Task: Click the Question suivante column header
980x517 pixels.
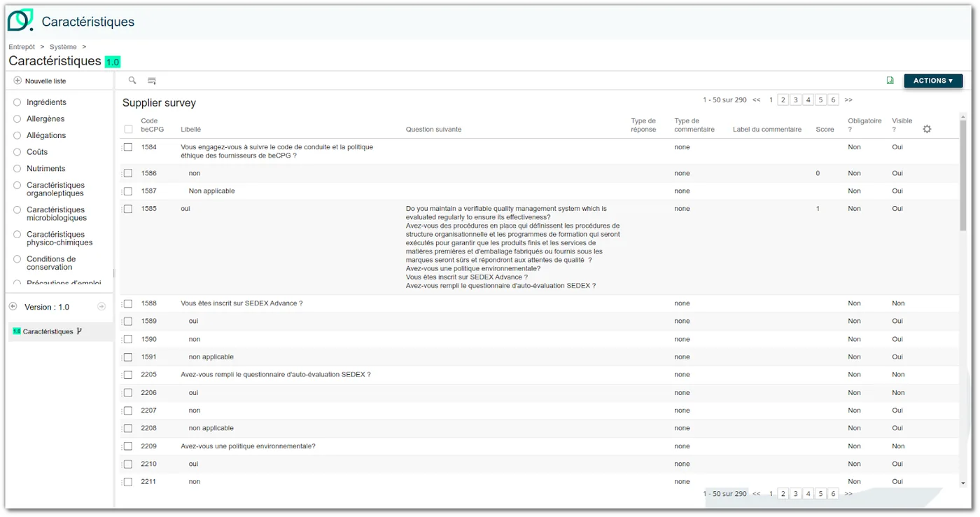Action: pos(433,130)
